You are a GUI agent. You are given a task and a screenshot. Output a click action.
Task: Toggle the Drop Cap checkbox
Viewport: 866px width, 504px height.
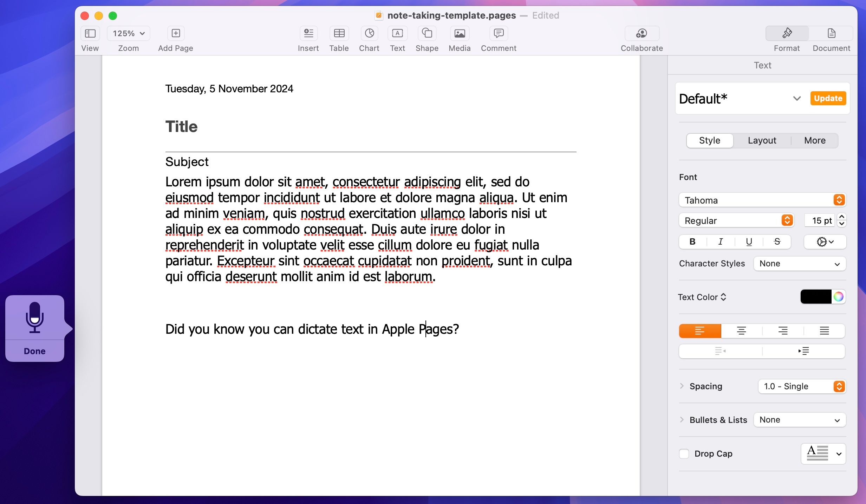coord(683,453)
